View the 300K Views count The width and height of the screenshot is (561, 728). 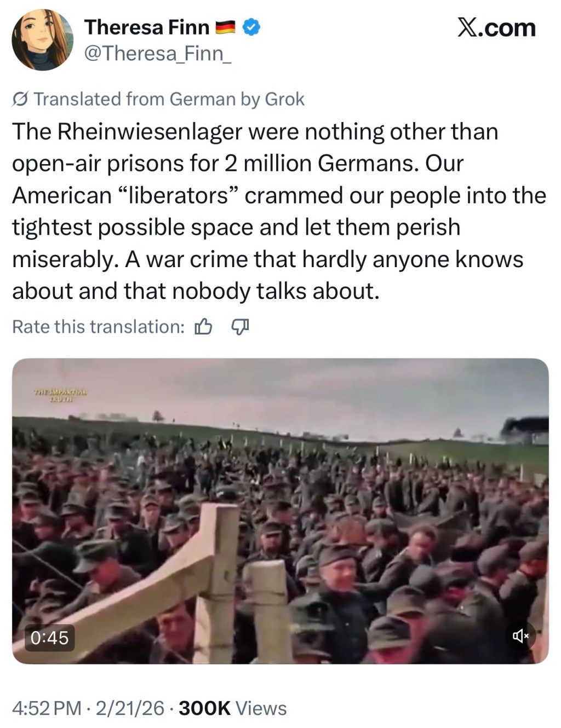click(233, 708)
